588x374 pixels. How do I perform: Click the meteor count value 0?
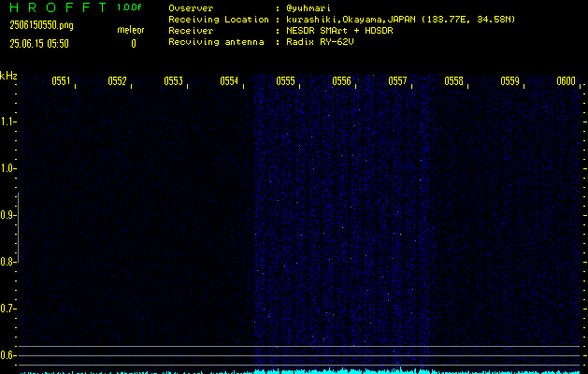pyautogui.click(x=134, y=44)
